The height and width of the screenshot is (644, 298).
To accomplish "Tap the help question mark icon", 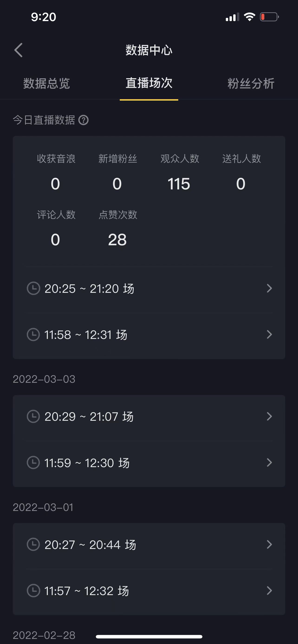I will 84,120.
